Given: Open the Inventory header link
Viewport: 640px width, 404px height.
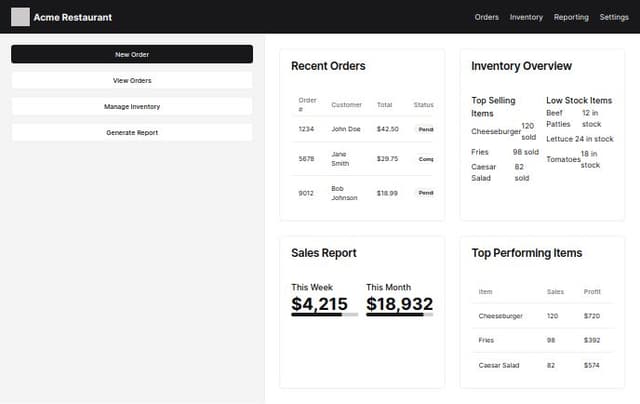Looking at the screenshot, I should [526, 17].
